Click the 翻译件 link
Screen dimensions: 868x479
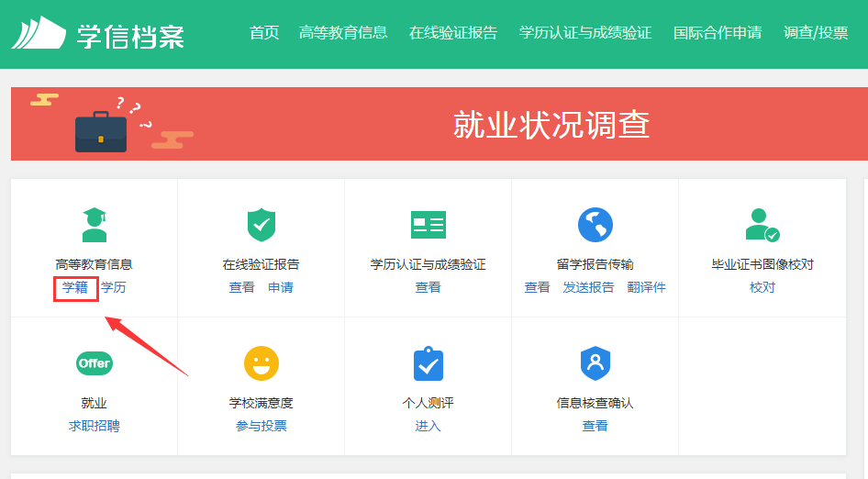tap(647, 287)
